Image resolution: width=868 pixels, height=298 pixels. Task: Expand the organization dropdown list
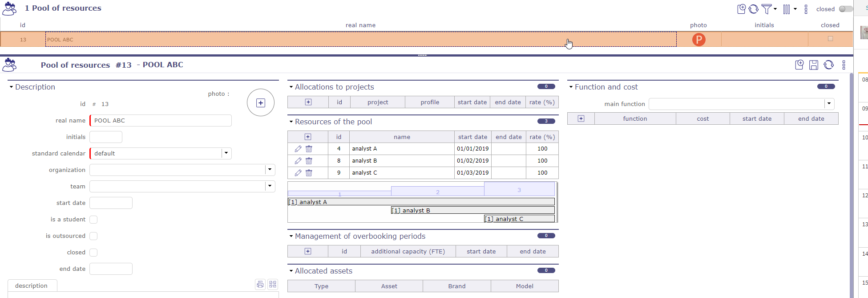(270, 170)
